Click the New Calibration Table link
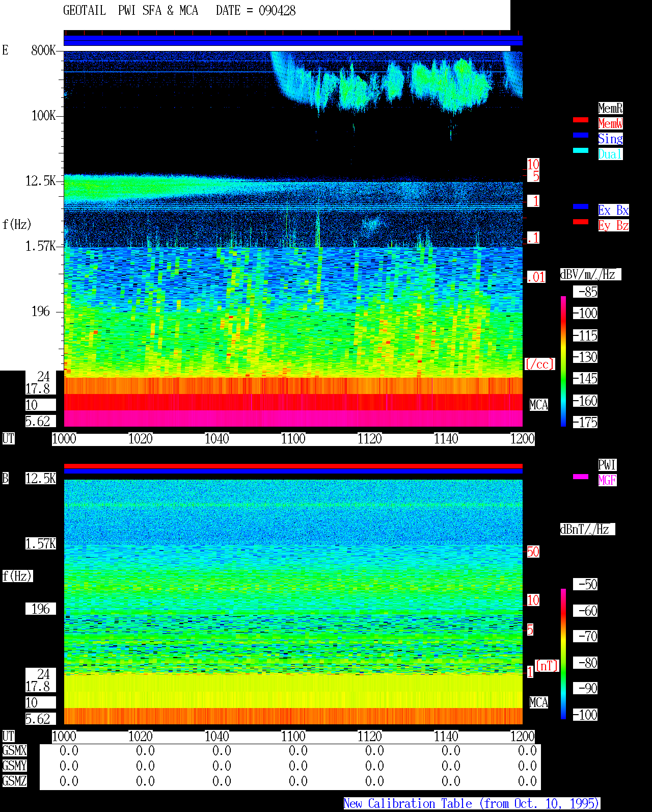The height and width of the screenshot is (812, 652). [472, 803]
